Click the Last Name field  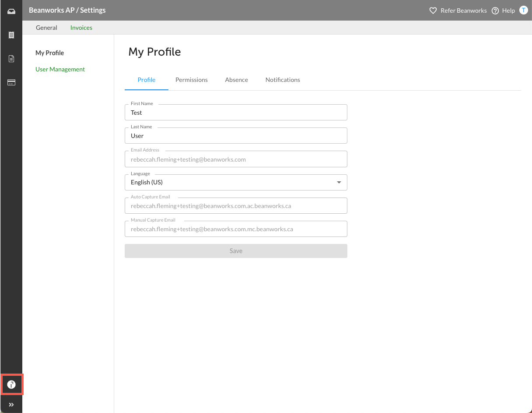(x=236, y=136)
